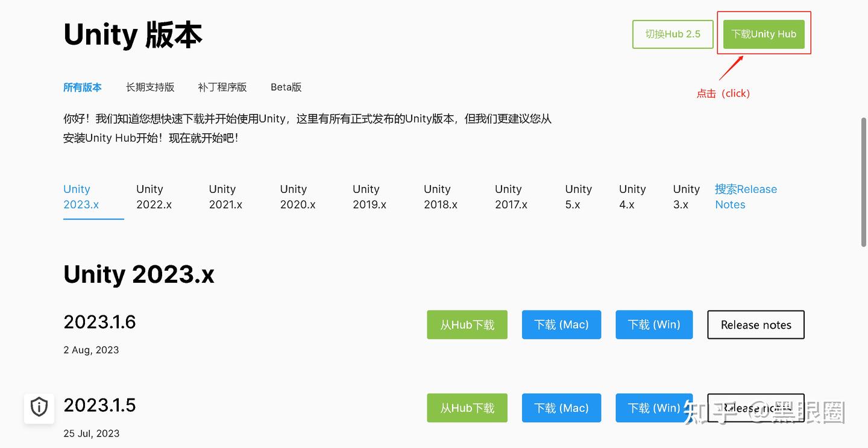The width and height of the screenshot is (868, 448).
Task: Select the 所有版本 tab
Action: coord(83,87)
